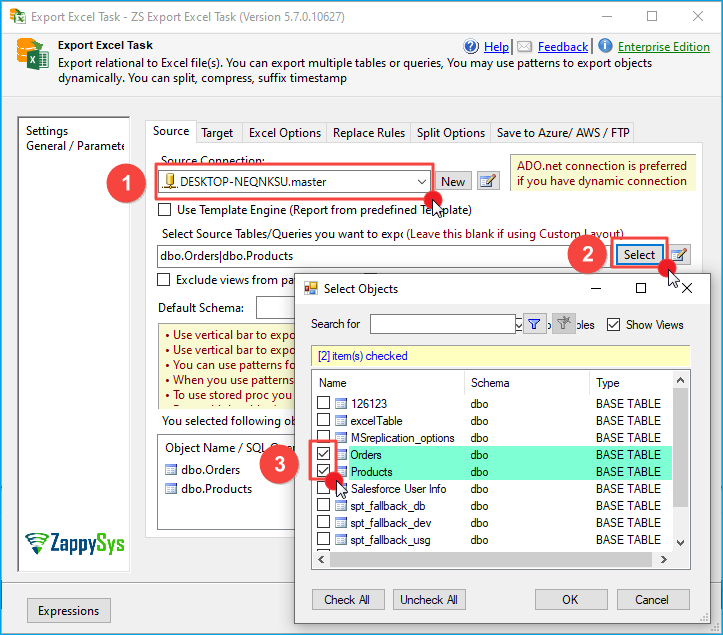Viewport: 723px width, 635px height.
Task: Check the Exclude views checkbox
Action: coord(165,280)
